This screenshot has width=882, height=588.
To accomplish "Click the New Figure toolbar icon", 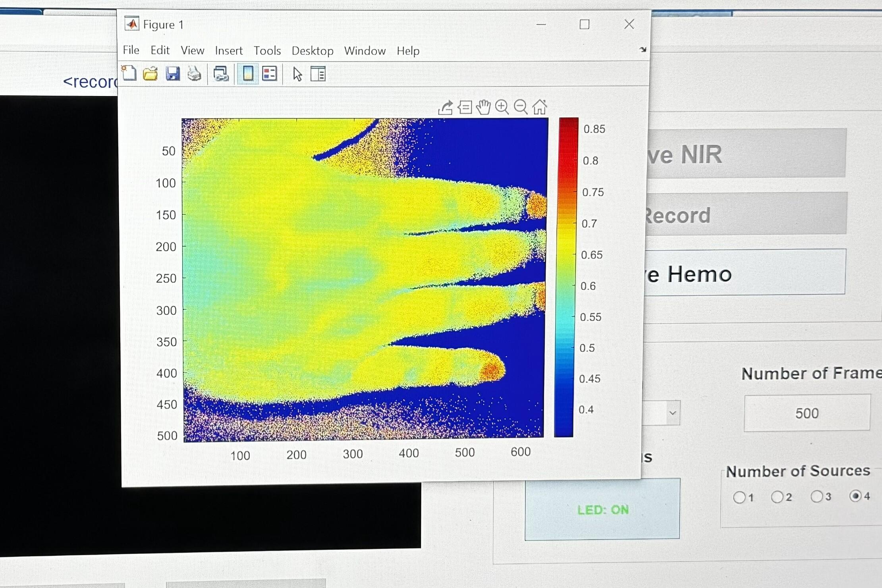I will [x=129, y=73].
